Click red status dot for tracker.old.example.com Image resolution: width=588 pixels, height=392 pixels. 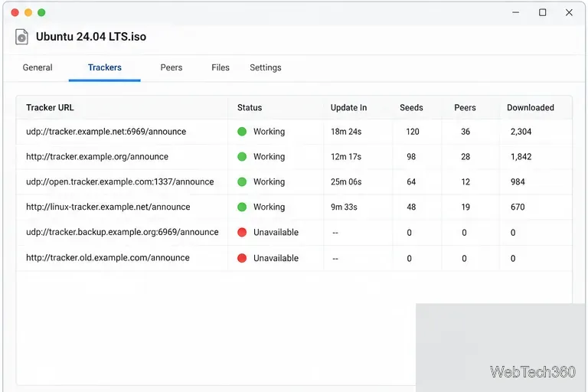[x=242, y=258]
